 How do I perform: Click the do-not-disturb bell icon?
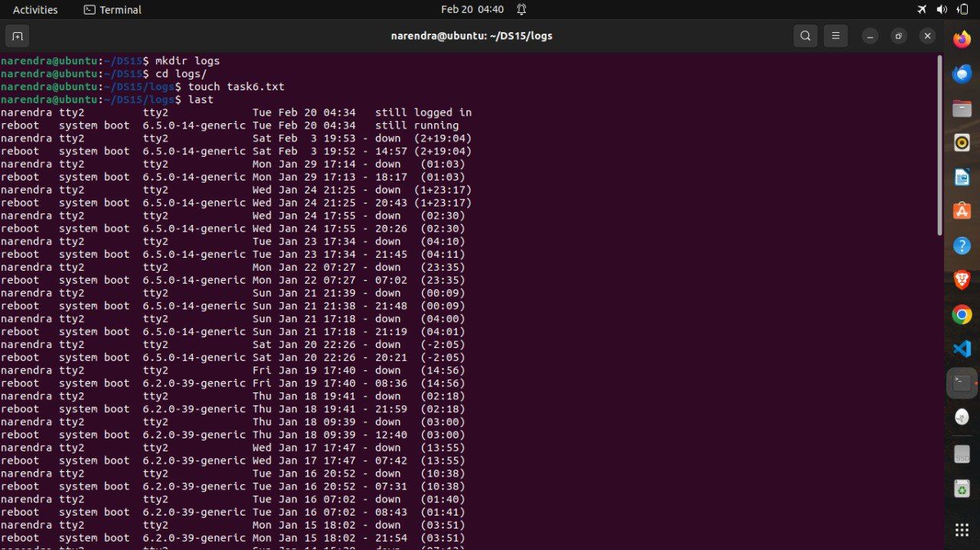pyautogui.click(x=521, y=10)
